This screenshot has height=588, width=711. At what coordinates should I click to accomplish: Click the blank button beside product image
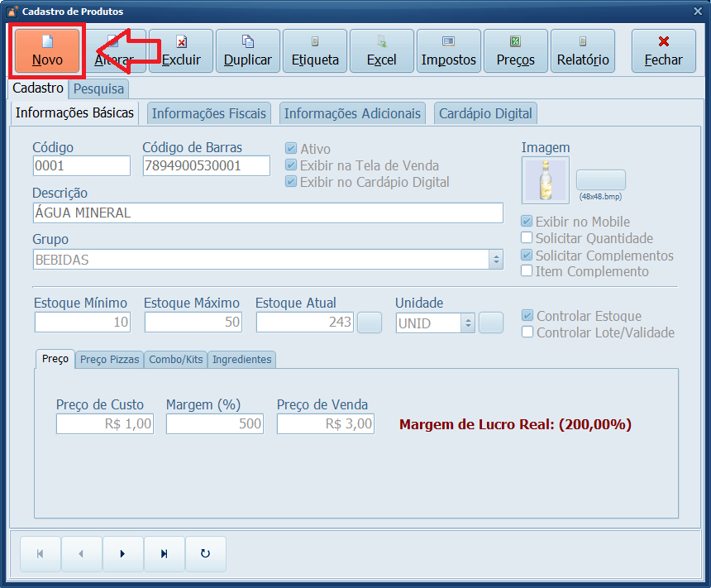click(x=601, y=180)
